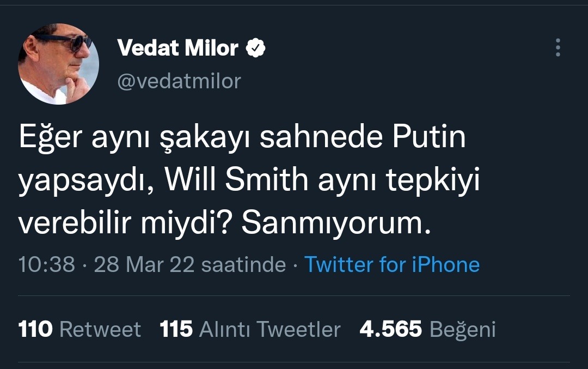Open the three-dot more options menu
Screen dimensions: 588x369
558,48
